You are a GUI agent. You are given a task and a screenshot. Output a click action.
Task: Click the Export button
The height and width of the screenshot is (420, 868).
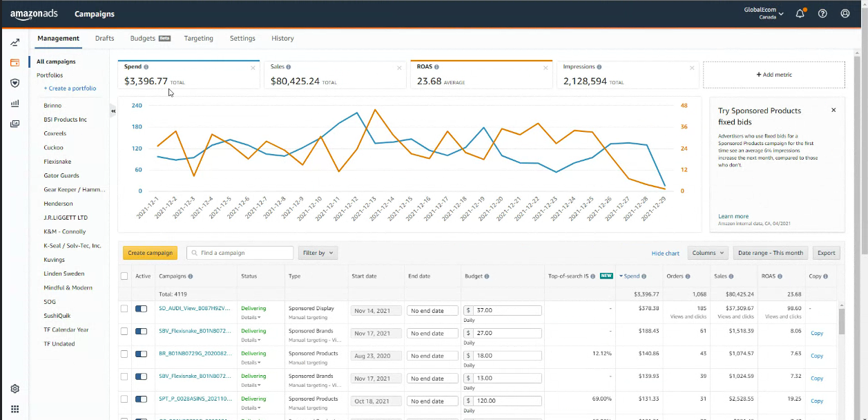pyautogui.click(x=827, y=253)
